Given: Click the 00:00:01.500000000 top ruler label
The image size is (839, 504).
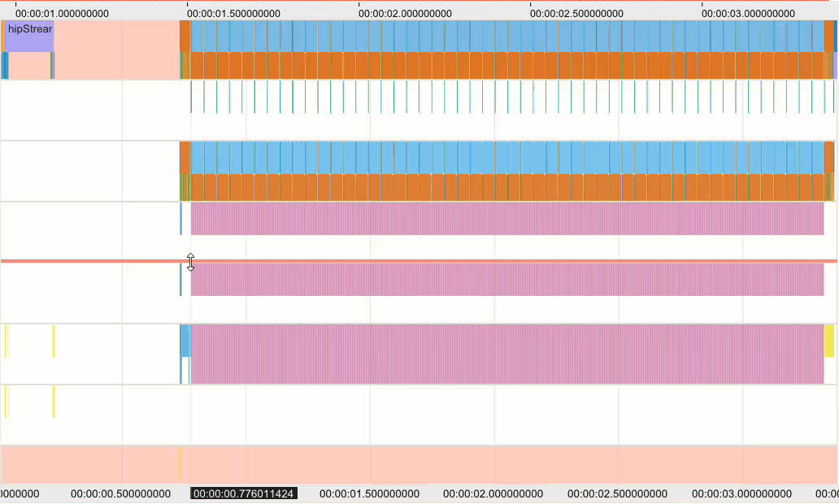Looking at the screenshot, I should 233,14.
